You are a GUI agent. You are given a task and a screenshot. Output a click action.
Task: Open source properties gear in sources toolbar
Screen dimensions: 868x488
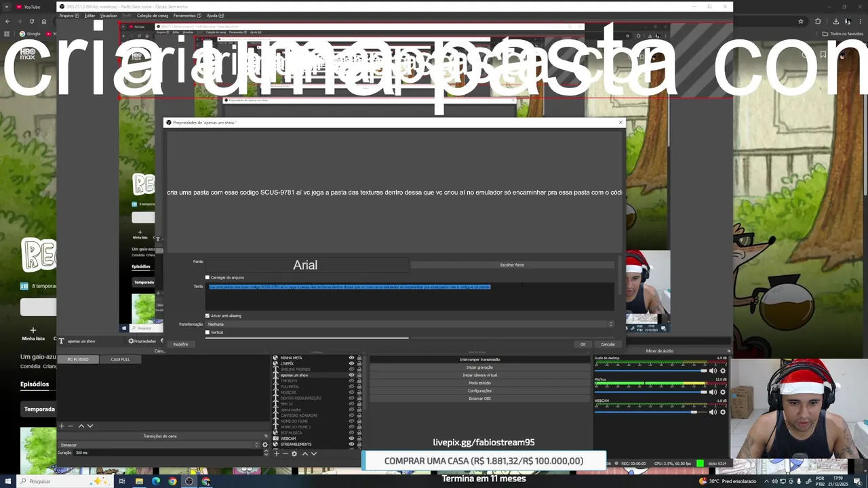(x=294, y=453)
